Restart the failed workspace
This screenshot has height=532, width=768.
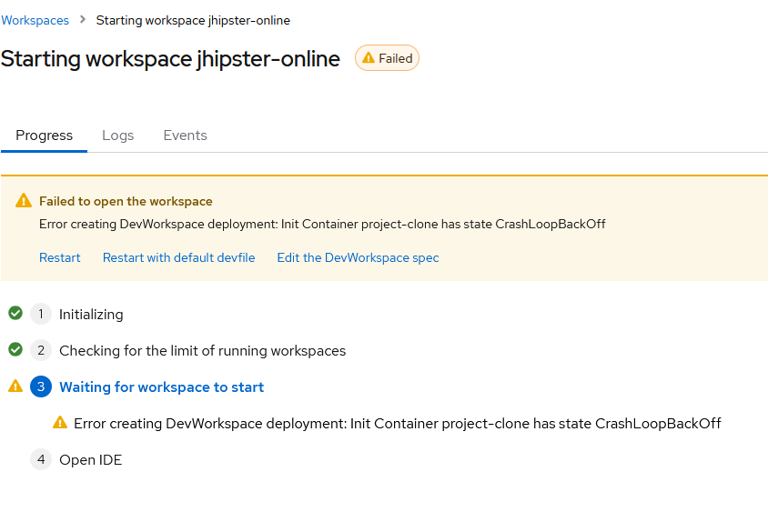tap(60, 257)
